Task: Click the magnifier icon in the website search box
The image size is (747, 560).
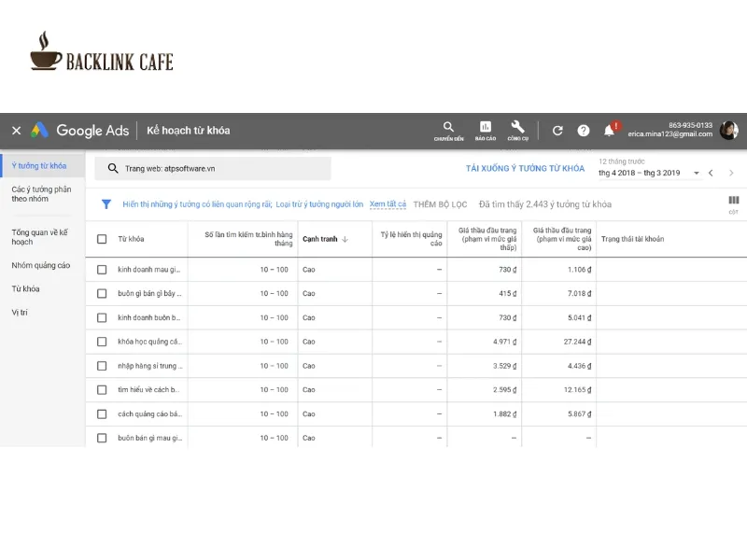Action: pyautogui.click(x=113, y=169)
